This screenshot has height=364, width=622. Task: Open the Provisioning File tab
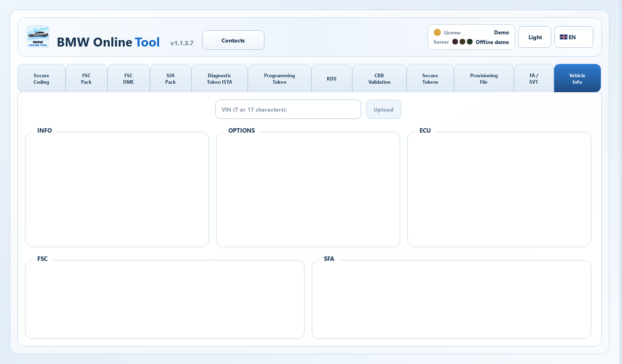click(484, 78)
